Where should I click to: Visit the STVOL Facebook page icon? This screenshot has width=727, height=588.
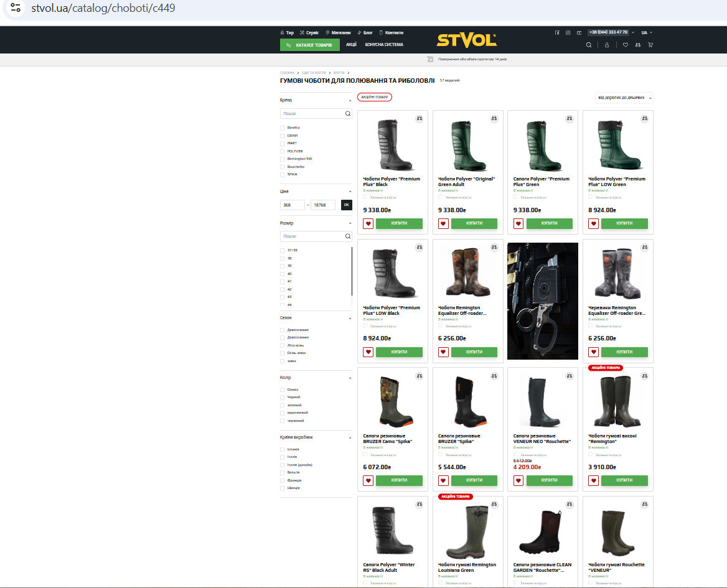coord(557,32)
